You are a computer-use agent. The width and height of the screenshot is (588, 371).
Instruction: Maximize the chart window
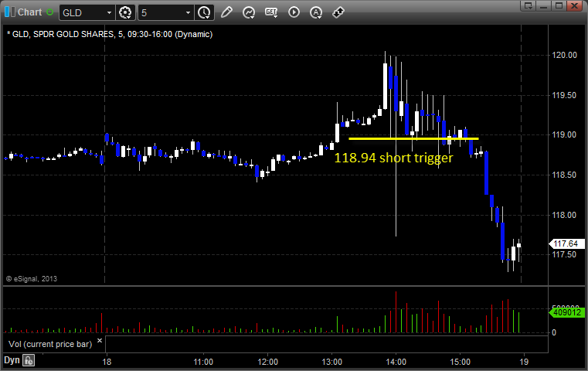point(559,5)
